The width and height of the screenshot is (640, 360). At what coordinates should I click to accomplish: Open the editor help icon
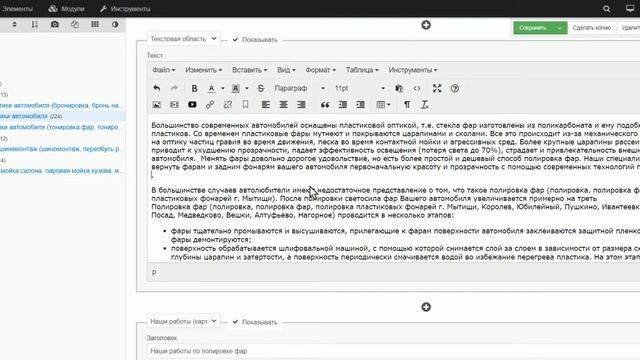click(x=455, y=88)
